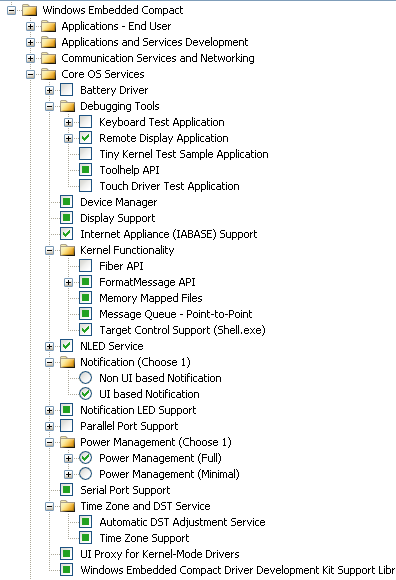Toggle Driver Development Kit Support Library checkbox
This screenshot has height=580, width=396.
[x=67, y=569]
